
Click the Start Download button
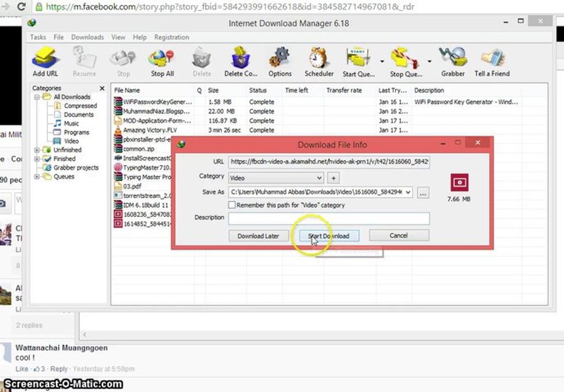[329, 236]
